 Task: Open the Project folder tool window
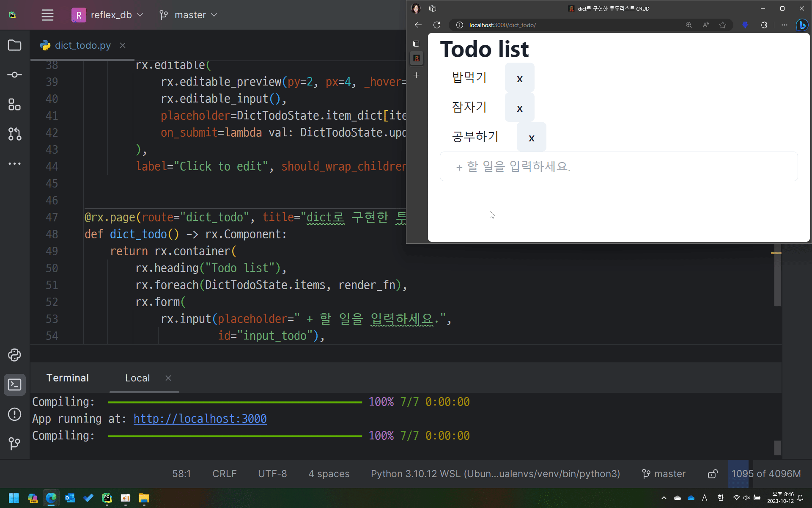point(14,45)
